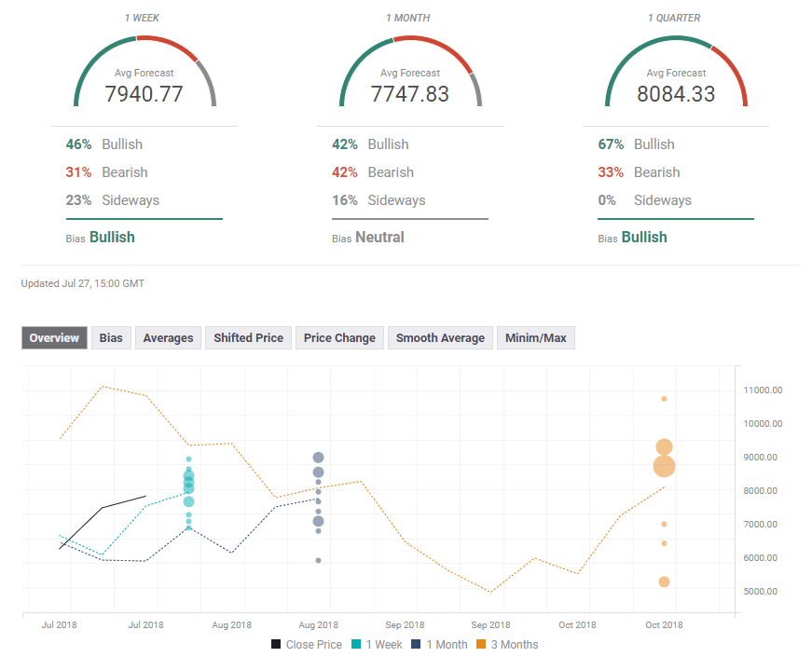Open the Averages tab
The image size is (812, 657).
pos(168,338)
